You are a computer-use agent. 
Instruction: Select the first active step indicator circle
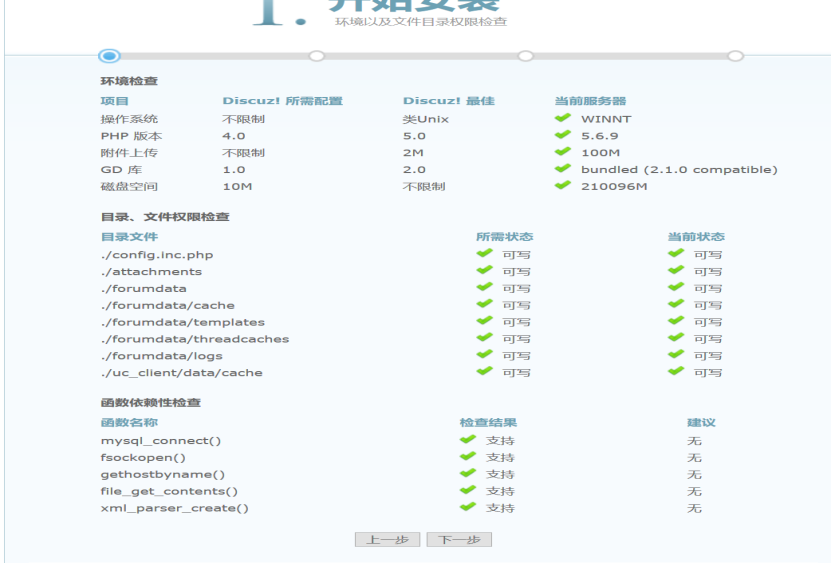pos(109,56)
